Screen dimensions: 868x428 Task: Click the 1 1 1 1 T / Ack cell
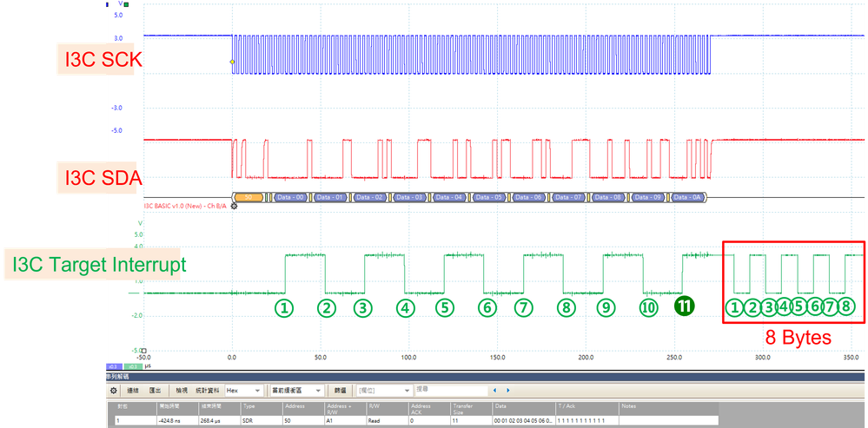(x=587, y=421)
